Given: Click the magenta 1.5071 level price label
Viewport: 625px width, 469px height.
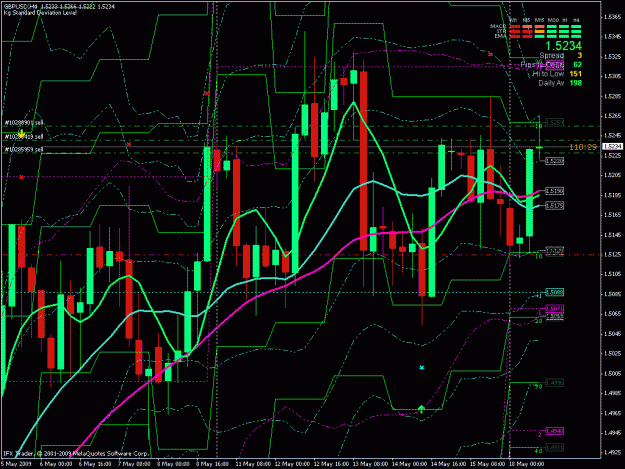Looking at the screenshot, I should pyautogui.click(x=554, y=309).
